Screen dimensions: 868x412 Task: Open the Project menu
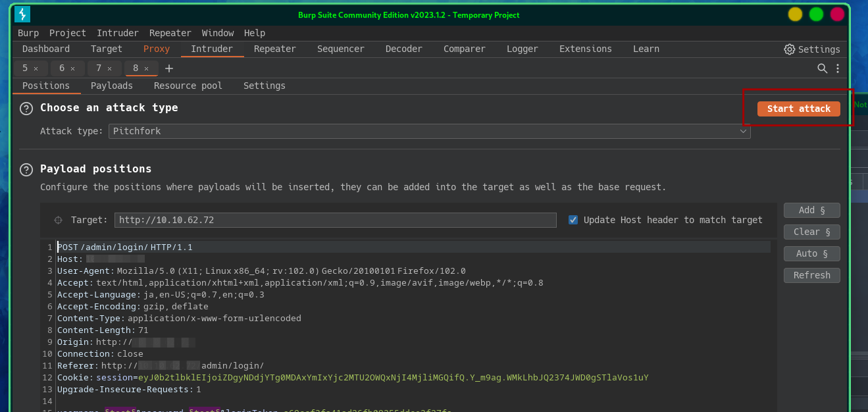[x=68, y=33]
